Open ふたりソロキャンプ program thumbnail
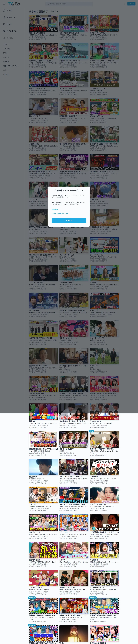Screen dimensions: 138x644 44,578
